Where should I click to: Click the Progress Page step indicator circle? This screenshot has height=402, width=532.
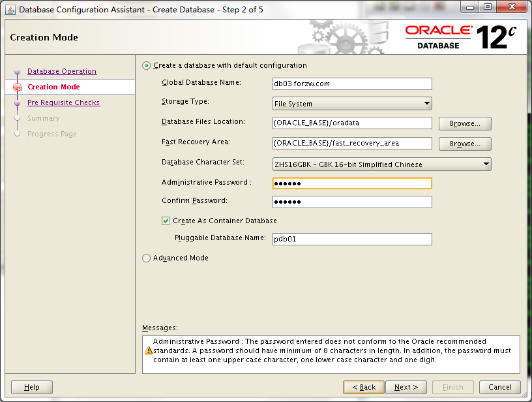[x=19, y=134]
